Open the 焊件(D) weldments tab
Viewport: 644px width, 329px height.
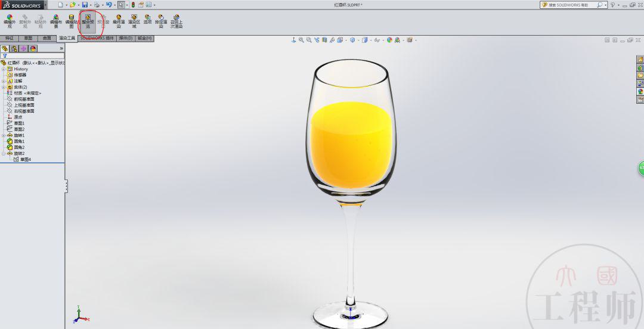(x=126, y=38)
